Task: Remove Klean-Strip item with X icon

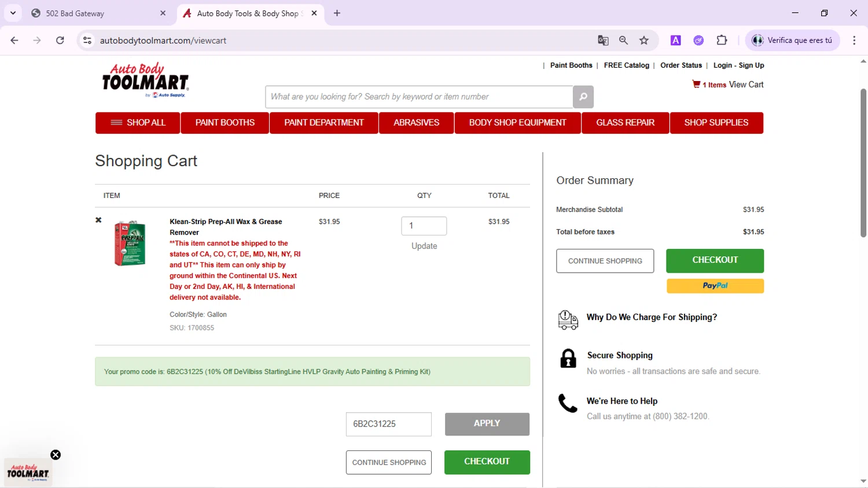Action: click(x=98, y=220)
